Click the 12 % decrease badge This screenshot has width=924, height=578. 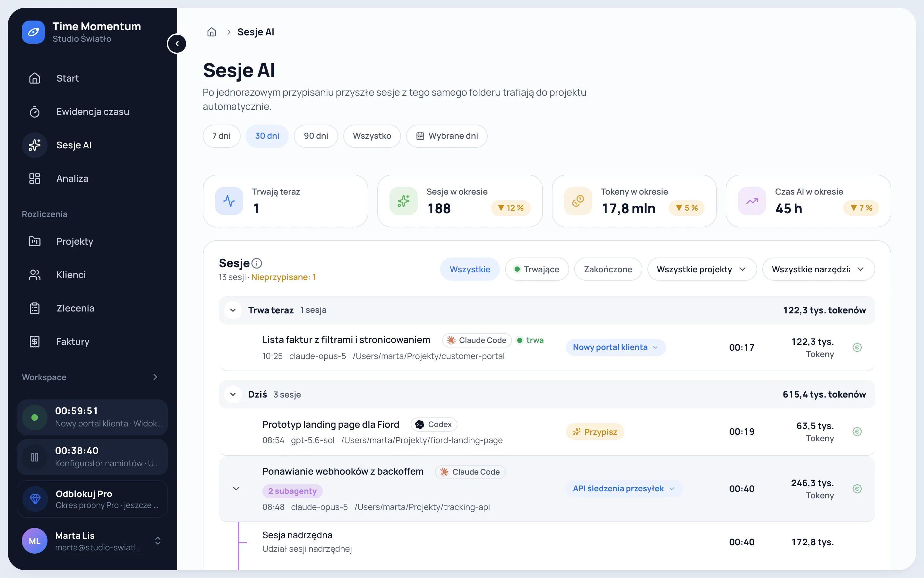point(510,208)
